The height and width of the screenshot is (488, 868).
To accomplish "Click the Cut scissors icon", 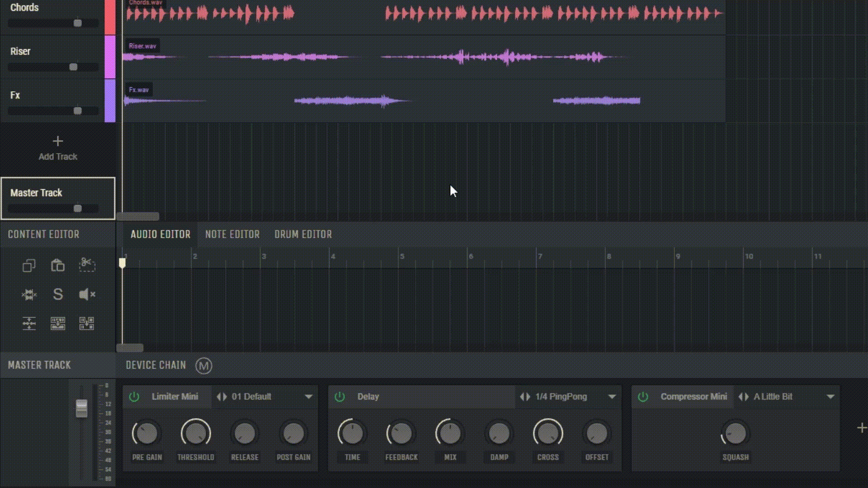I will tap(87, 265).
